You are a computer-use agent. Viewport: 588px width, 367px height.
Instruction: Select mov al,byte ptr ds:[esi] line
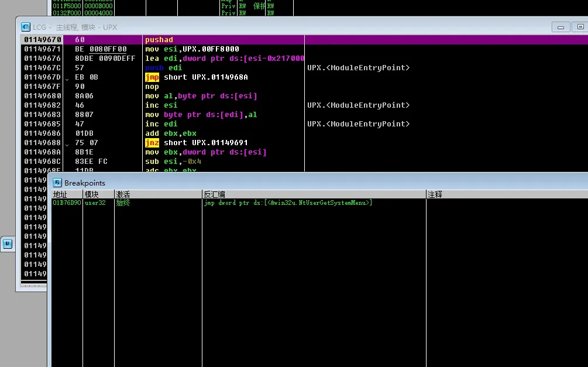201,95
